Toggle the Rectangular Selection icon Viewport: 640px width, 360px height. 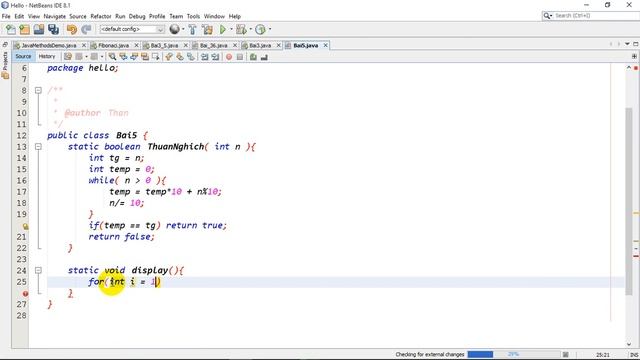pos(156,57)
